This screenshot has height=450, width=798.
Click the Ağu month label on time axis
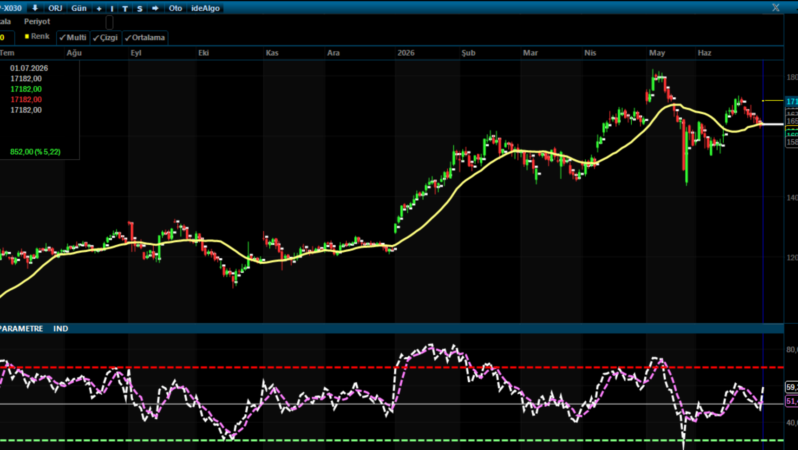click(x=74, y=53)
